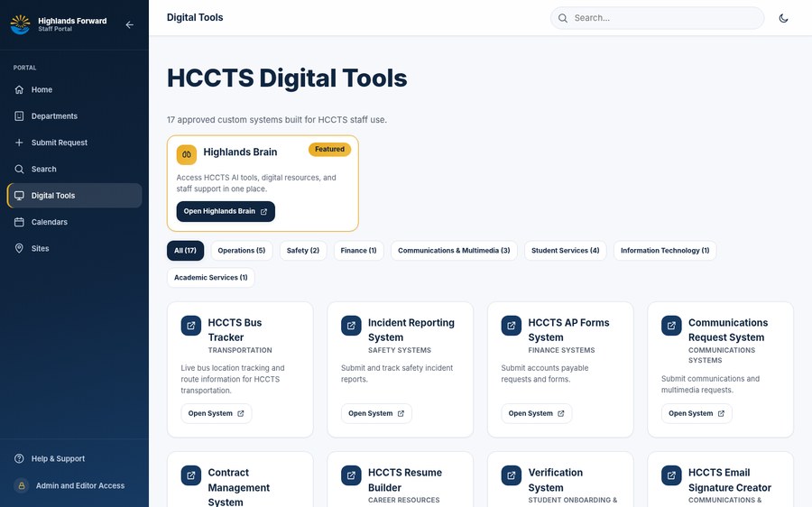Click the Incident Reporting System card icon
The width and height of the screenshot is (812, 507).
click(x=351, y=326)
